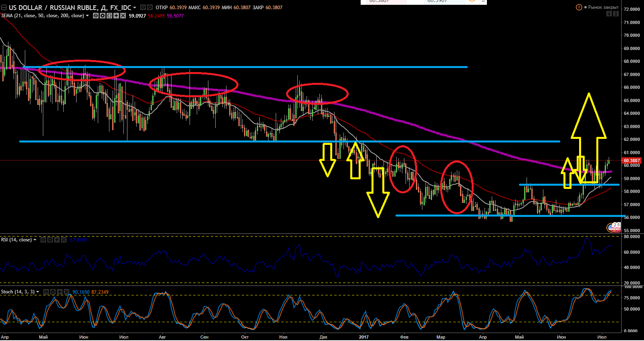Click the pane move-down arrow icon

609,14
